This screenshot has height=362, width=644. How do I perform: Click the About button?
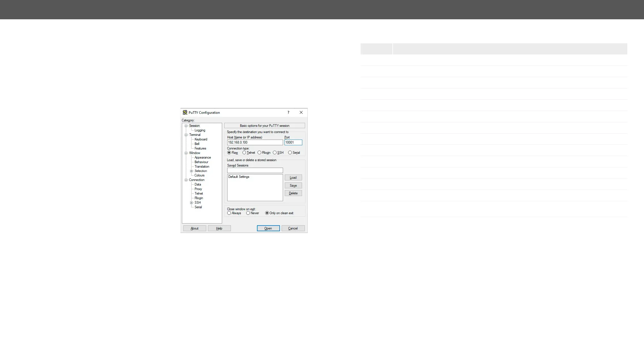pos(195,228)
